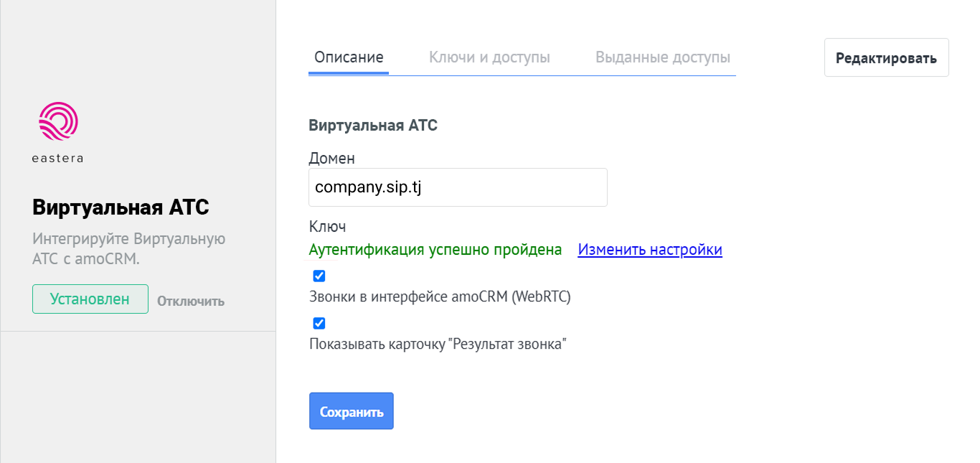Click the Интегрируйте Виртуальную АТС description text
This screenshot has height=463, width=980.
129,248
